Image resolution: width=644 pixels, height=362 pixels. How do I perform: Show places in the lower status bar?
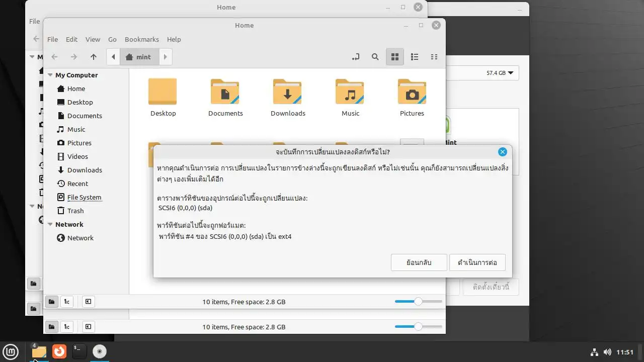(x=51, y=327)
